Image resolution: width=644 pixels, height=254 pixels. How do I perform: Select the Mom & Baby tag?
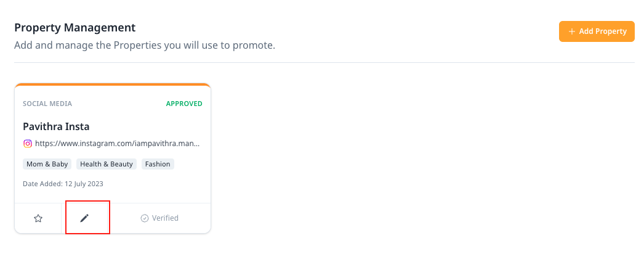tap(47, 164)
